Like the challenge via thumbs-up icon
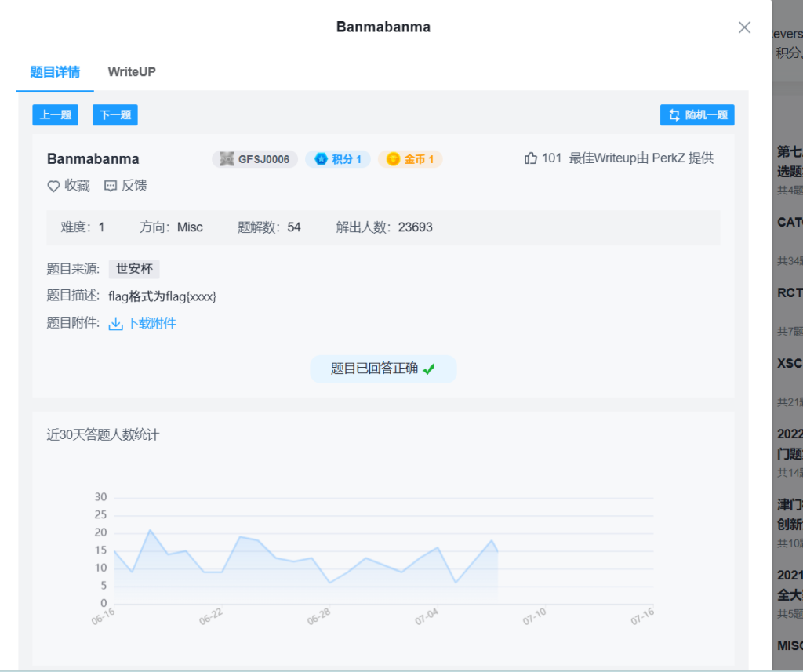 pos(531,158)
